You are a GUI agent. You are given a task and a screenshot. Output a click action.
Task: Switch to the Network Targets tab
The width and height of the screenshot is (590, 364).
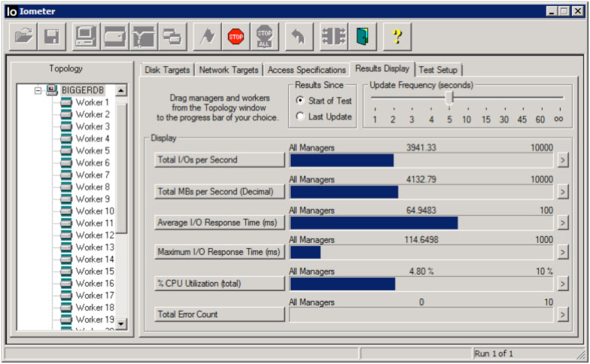point(229,70)
